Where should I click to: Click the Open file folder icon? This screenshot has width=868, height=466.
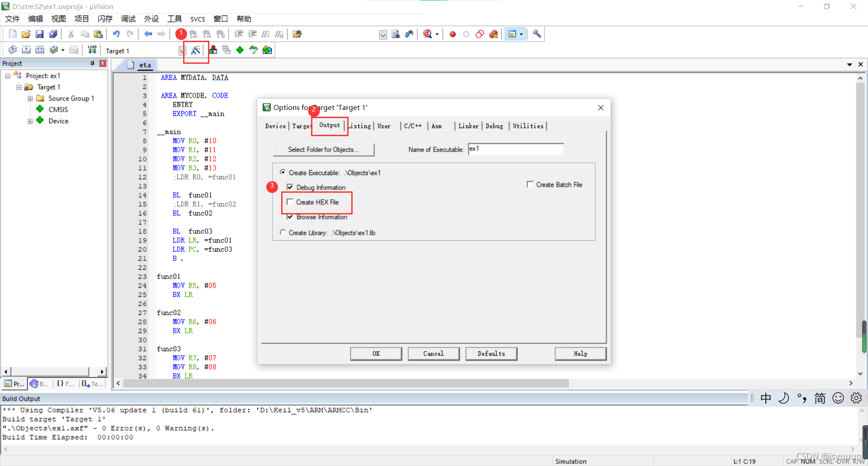pos(26,34)
